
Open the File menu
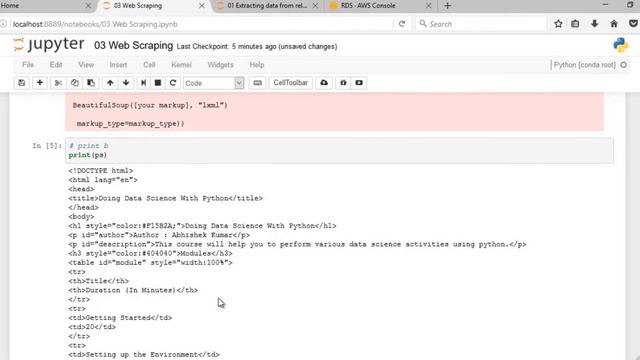point(28,65)
